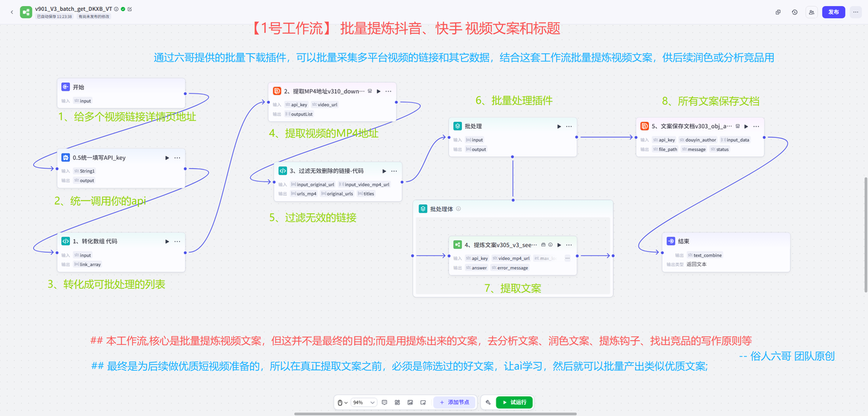
Task: Click the green workflow logo icon
Action: 26,12
